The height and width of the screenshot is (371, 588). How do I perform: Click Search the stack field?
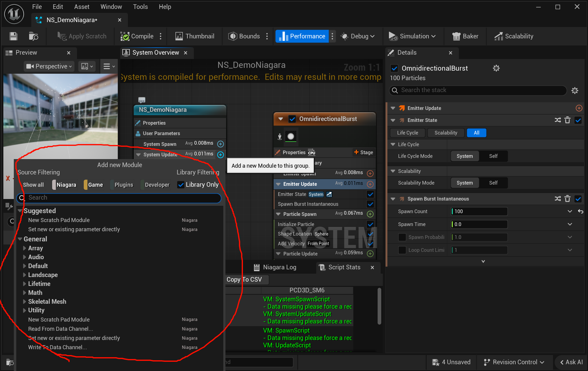point(478,90)
